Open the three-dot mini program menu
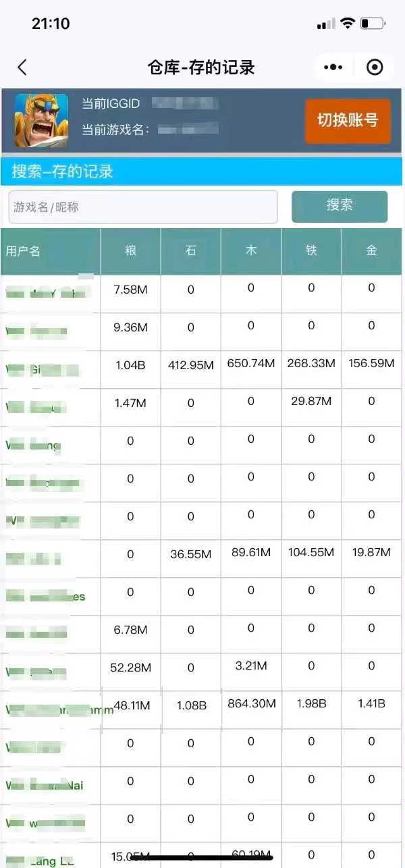The width and height of the screenshot is (405, 868). (x=333, y=67)
